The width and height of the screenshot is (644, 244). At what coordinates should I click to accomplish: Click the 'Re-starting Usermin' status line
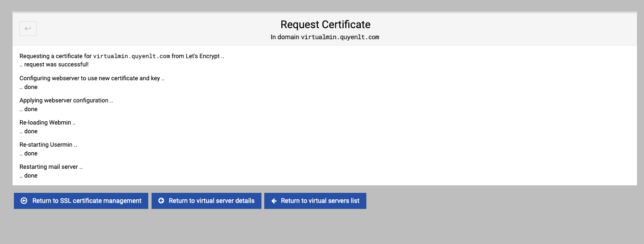[x=48, y=145]
